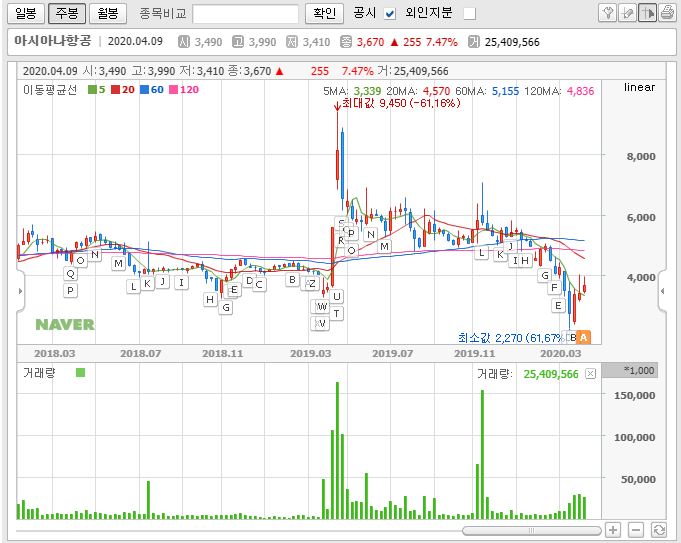This screenshot has height=543, width=681.
Task: Click the 최대값 9,450 label
Action: click(401, 103)
